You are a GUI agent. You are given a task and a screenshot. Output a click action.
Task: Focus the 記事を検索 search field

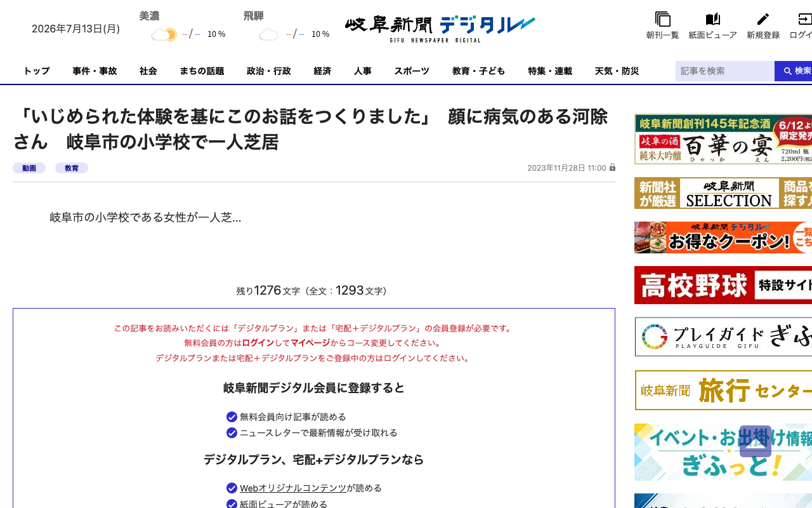(x=725, y=71)
